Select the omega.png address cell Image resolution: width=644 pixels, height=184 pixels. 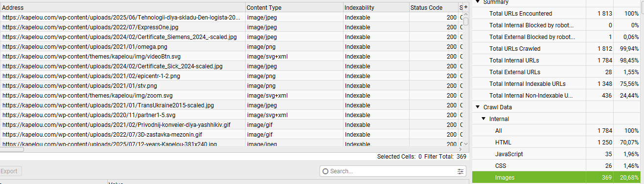click(122, 46)
